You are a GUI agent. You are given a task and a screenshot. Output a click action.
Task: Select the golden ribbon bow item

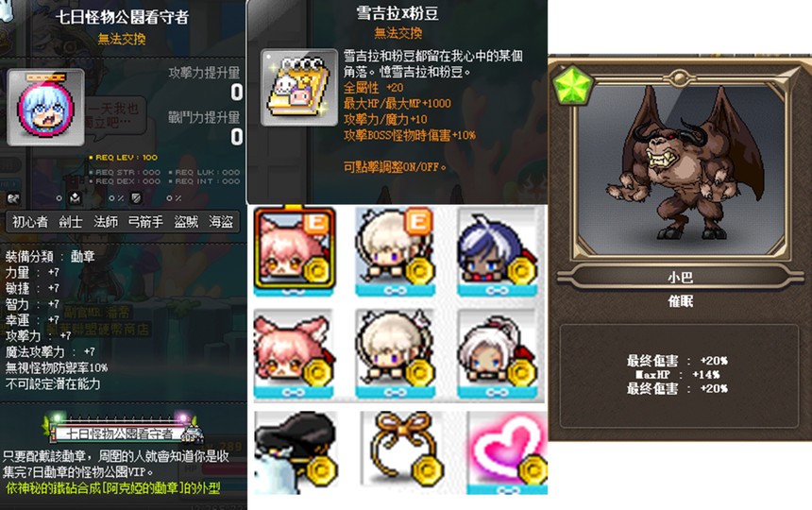coord(401,450)
